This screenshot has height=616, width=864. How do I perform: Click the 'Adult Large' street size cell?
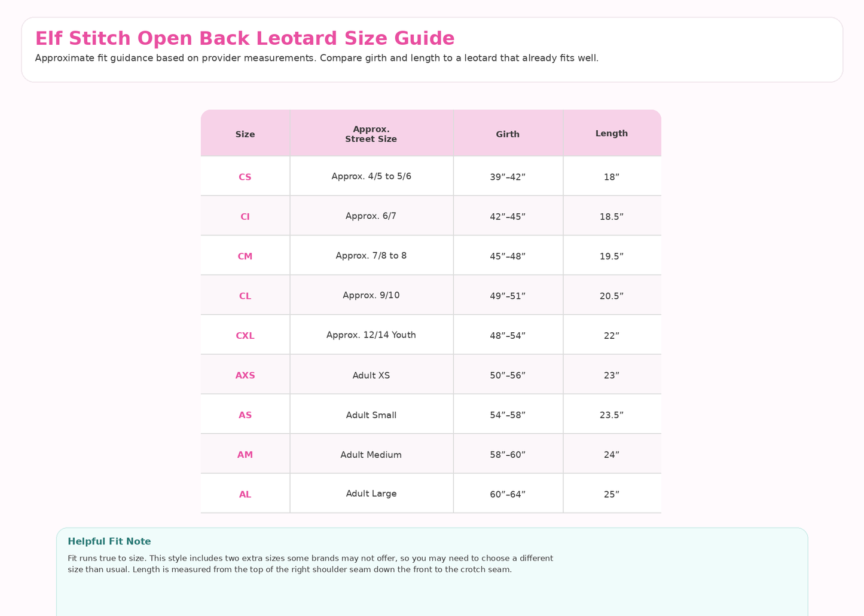click(x=371, y=494)
